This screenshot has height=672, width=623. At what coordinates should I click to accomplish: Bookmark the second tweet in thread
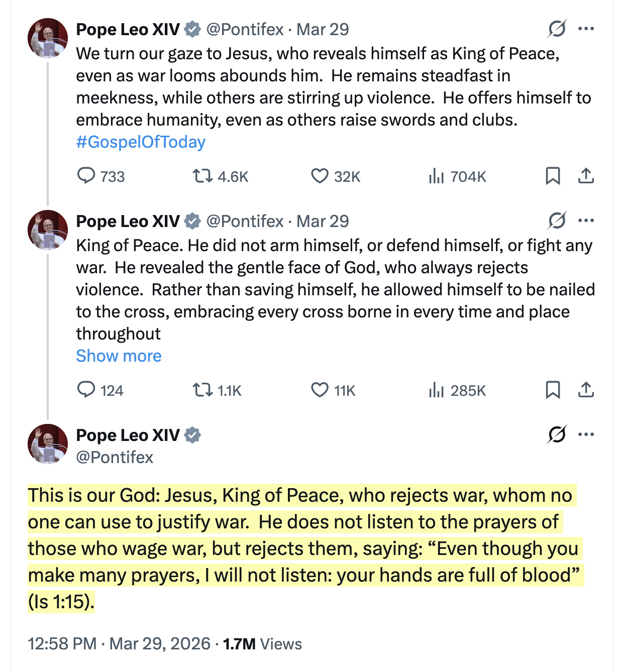tap(553, 390)
